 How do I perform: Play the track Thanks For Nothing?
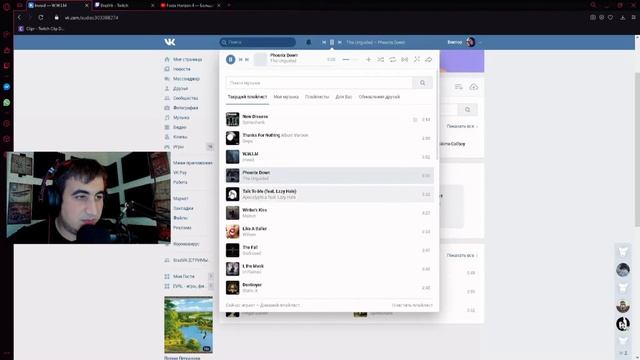[x=329, y=138]
